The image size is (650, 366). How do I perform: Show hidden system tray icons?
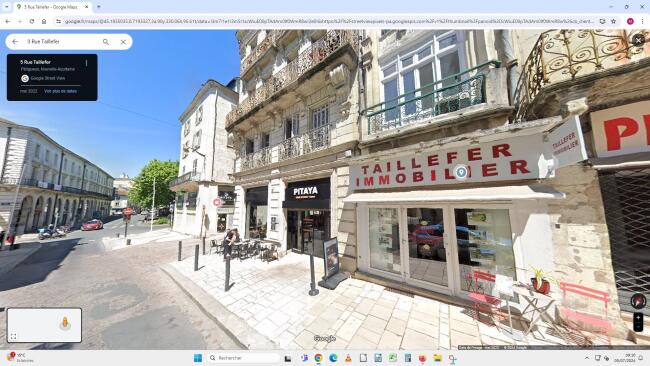(x=587, y=358)
